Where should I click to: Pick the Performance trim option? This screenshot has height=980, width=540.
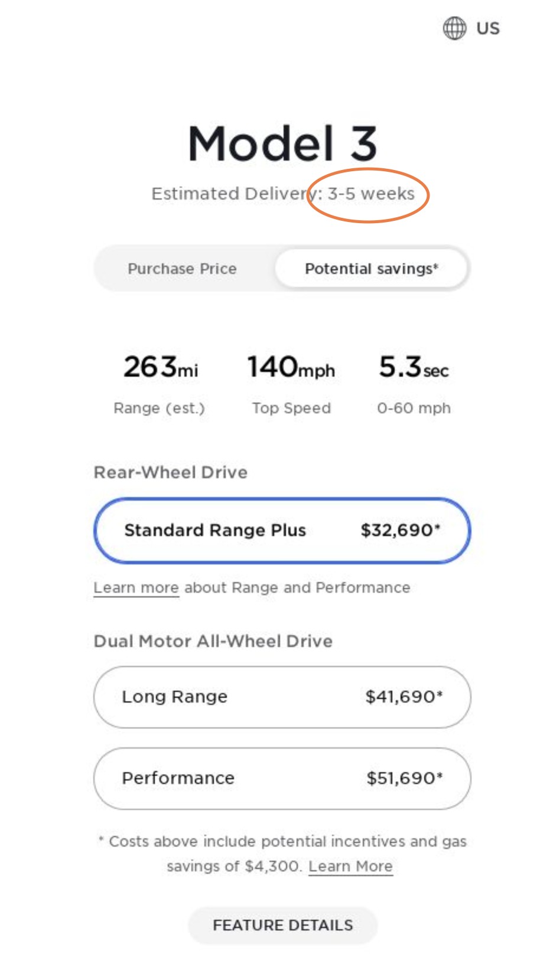[x=282, y=778]
